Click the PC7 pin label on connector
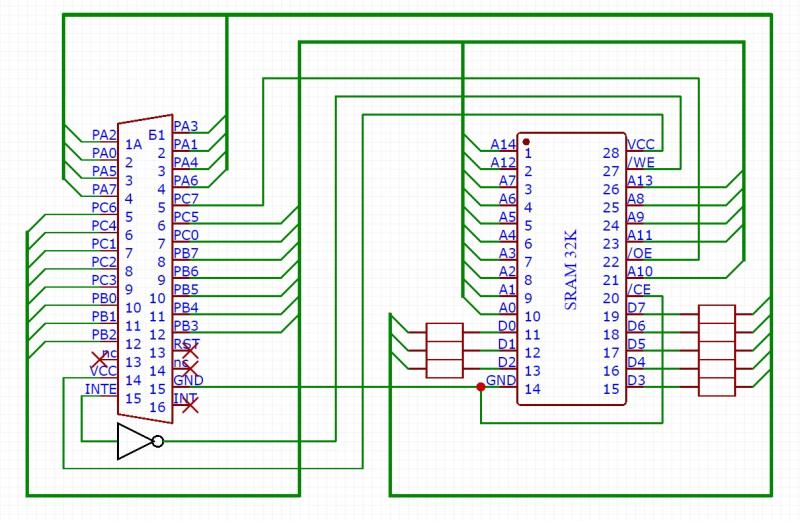800x521 pixels. point(186,199)
